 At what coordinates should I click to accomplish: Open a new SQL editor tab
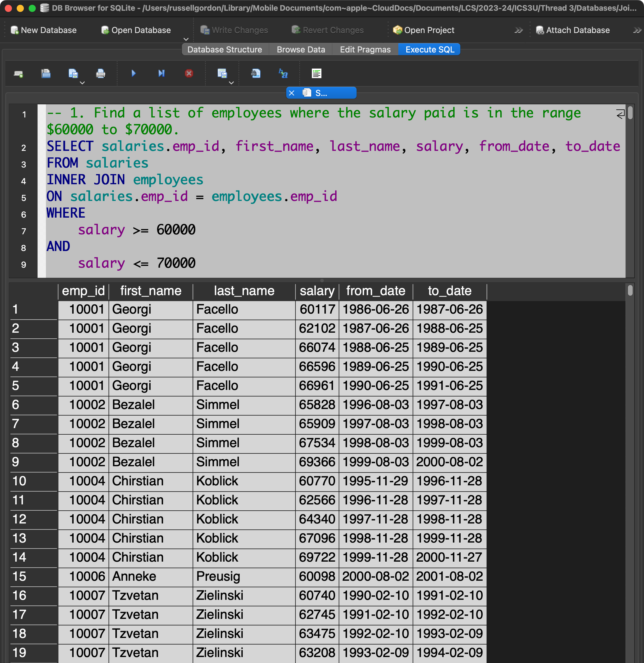click(18, 73)
